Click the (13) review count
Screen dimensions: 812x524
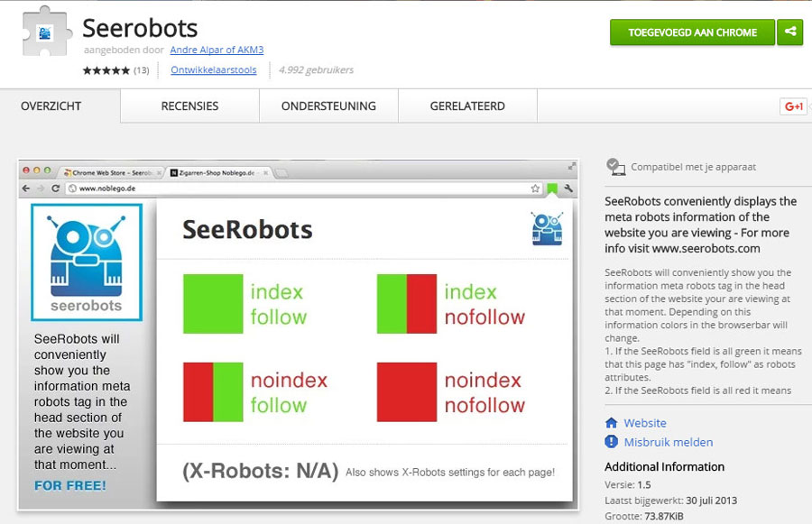(x=142, y=70)
